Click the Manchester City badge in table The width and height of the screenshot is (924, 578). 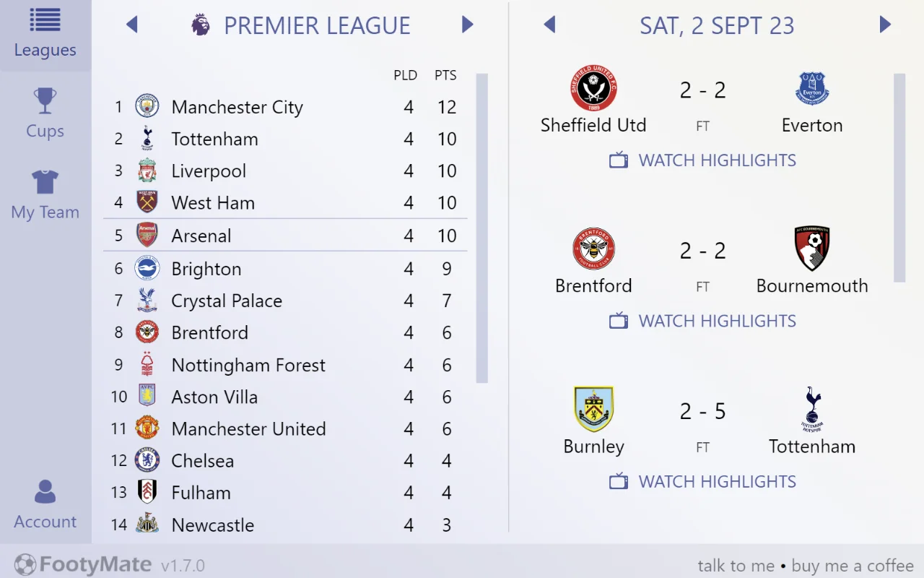147,107
